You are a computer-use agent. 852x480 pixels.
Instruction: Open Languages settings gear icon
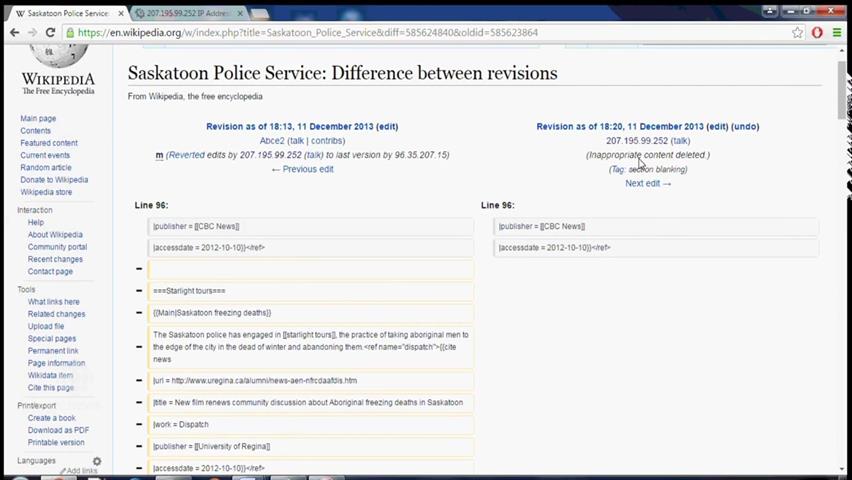click(97, 461)
